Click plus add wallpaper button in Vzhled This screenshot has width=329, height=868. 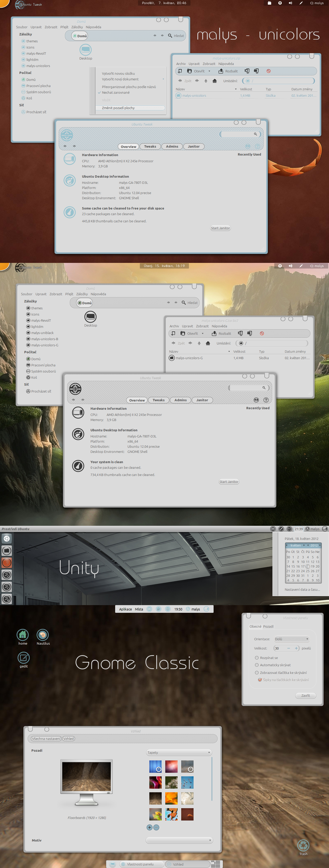click(150, 828)
